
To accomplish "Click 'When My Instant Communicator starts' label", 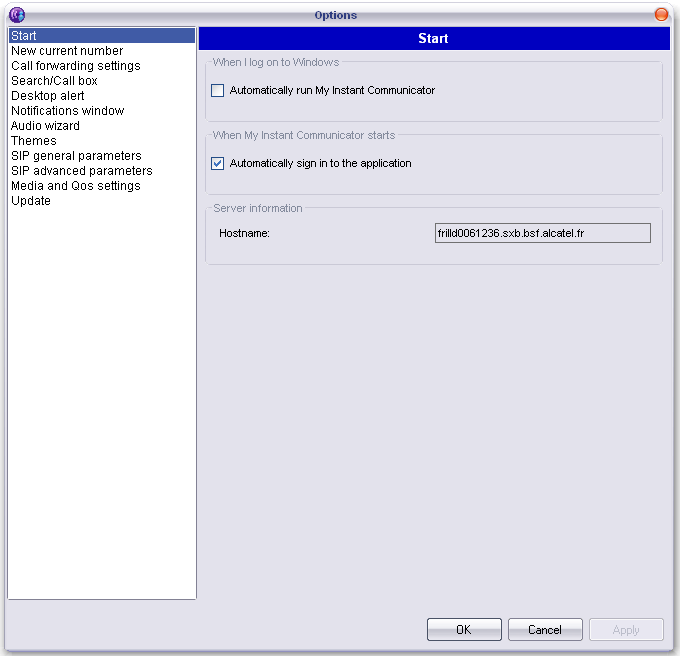I will click(x=304, y=135).
